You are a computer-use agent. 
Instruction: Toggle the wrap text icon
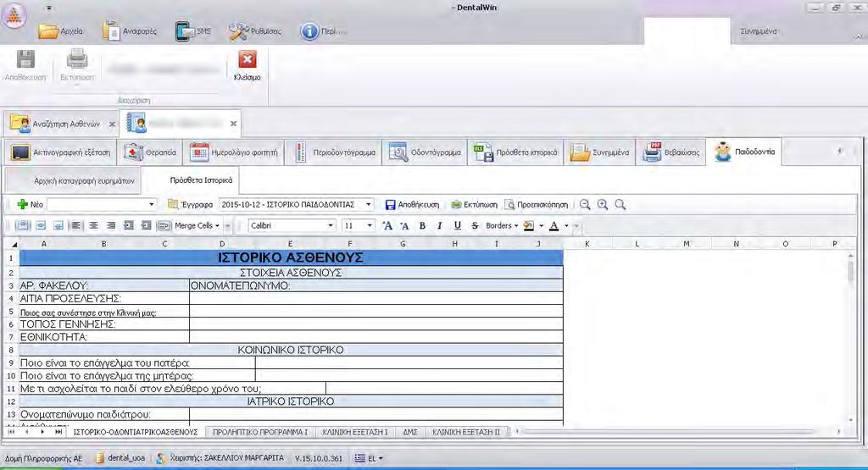coord(164,225)
